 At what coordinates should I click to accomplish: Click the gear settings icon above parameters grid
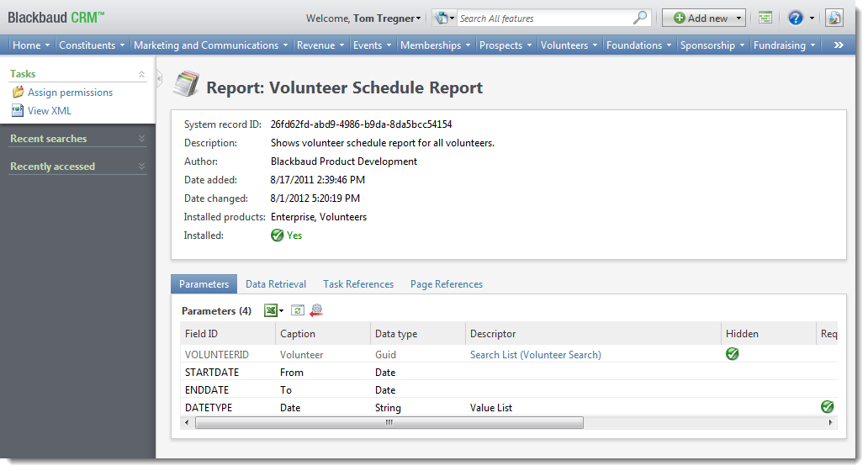point(316,310)
